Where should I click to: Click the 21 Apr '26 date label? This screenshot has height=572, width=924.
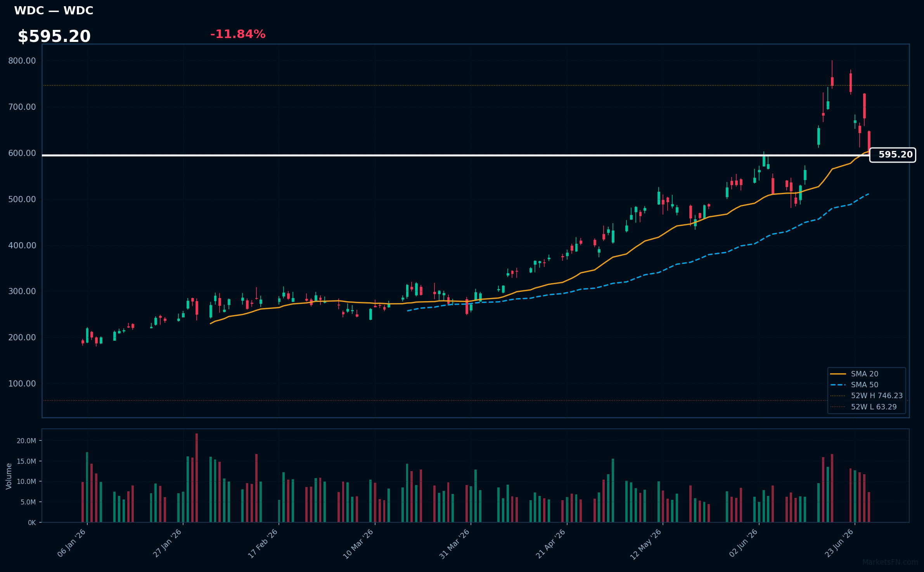[x=551, y=544]
